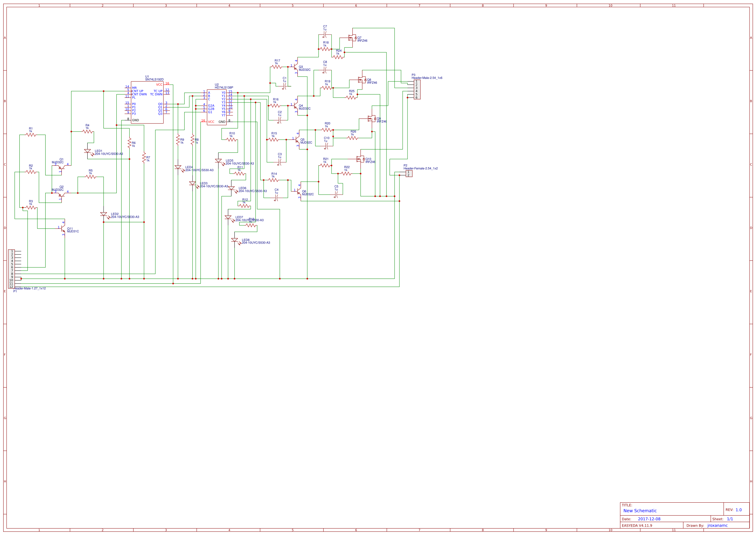The height and width of the screenshot is (535, 756).
Task: Click the 'New Schematic' title text
Action: (x=639, y=511)
